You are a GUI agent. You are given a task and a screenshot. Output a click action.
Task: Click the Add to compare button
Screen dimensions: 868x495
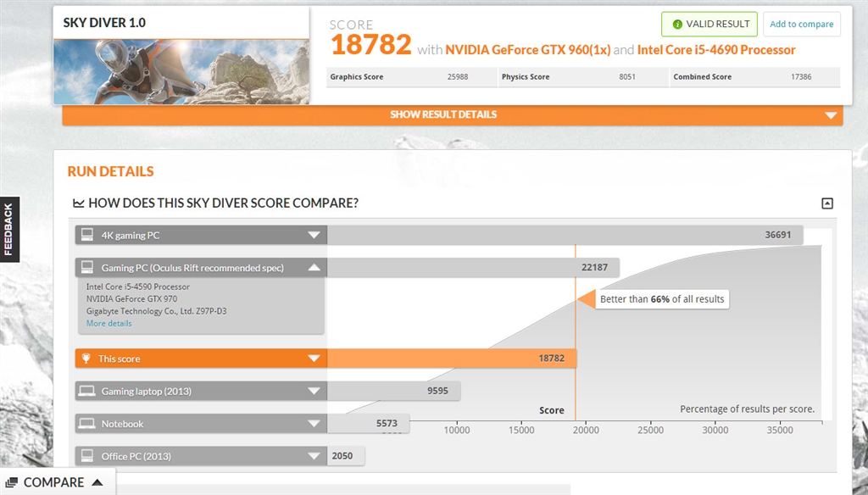(801, 24)
